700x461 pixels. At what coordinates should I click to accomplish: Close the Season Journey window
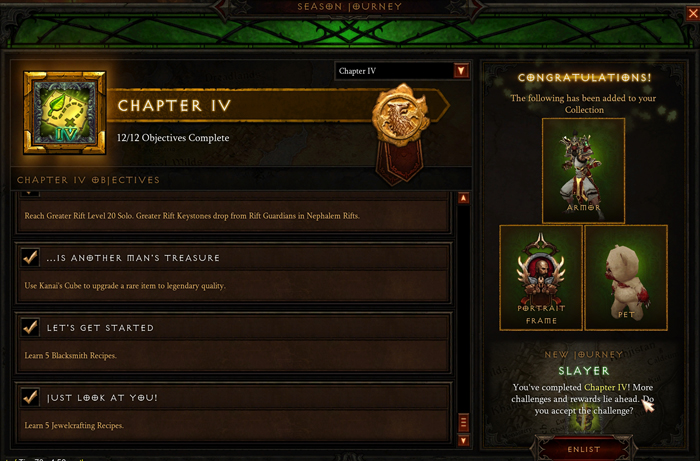[693, 13]
